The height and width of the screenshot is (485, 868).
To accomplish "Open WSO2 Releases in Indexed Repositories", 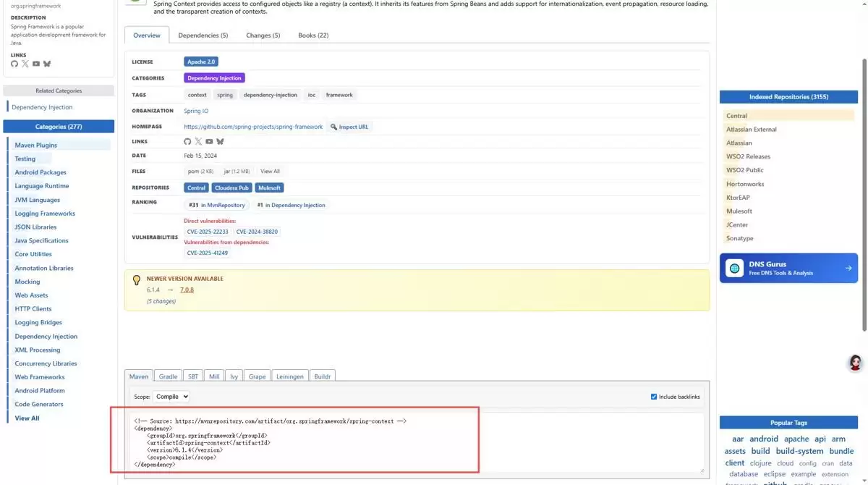I will click(748, 156).
